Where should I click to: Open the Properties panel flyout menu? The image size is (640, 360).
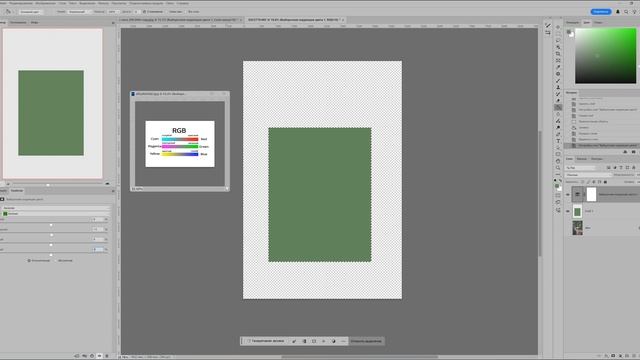113,191
